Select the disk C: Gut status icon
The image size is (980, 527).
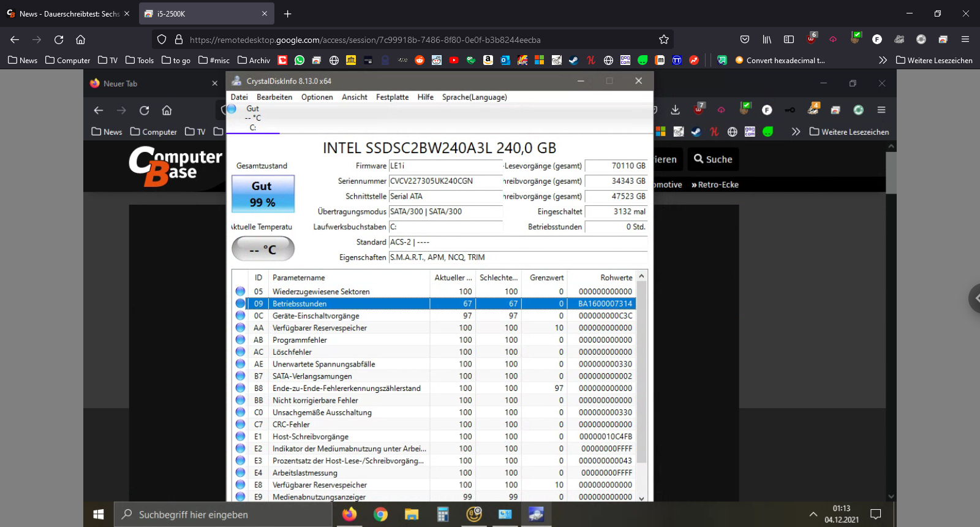pos(232,109)
